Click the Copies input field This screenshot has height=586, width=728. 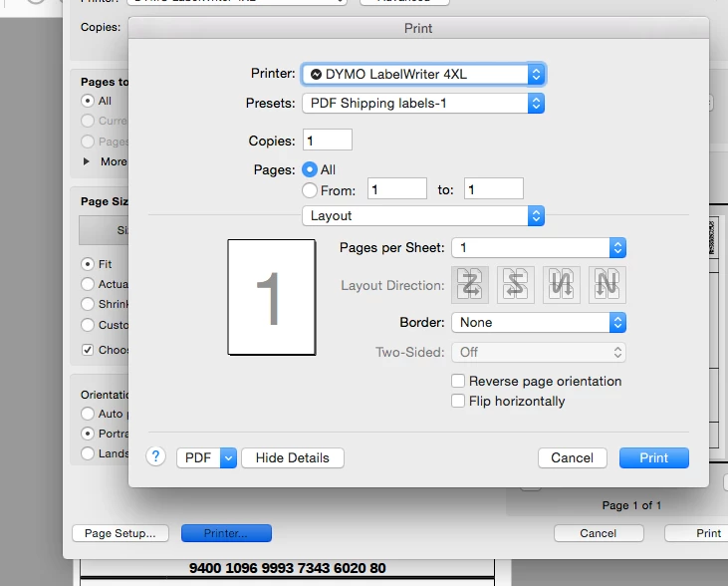click(x=328, y=140)
